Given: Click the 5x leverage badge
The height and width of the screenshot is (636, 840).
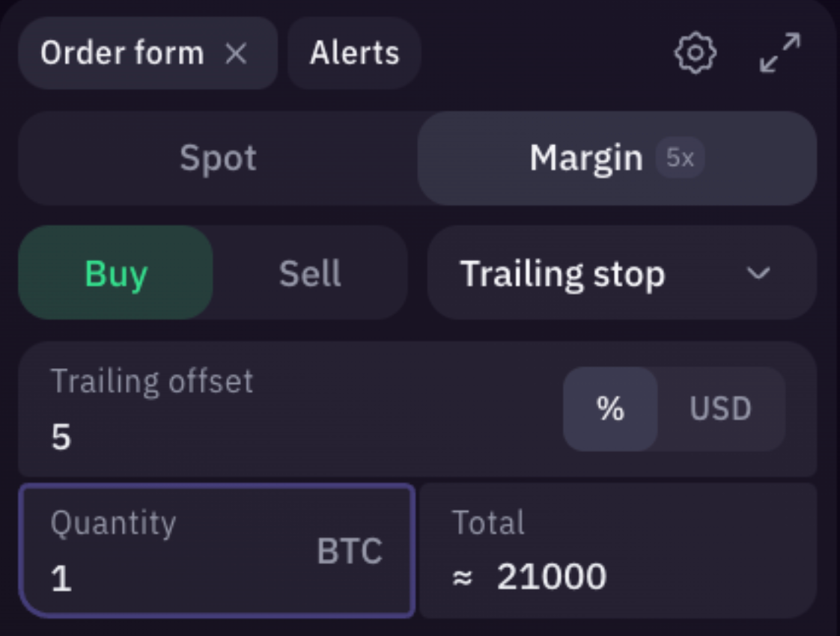Looking at the screenshot, I should coord(678,158).
